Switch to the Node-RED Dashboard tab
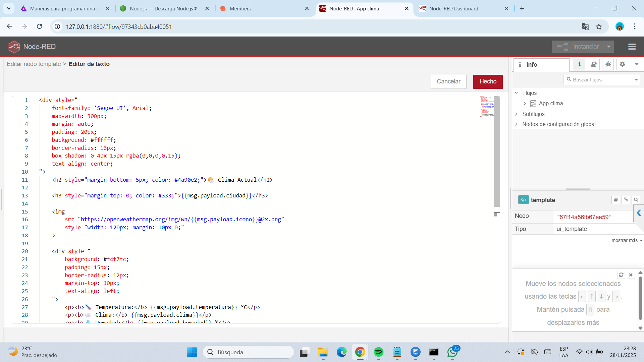 click(464, 9)
